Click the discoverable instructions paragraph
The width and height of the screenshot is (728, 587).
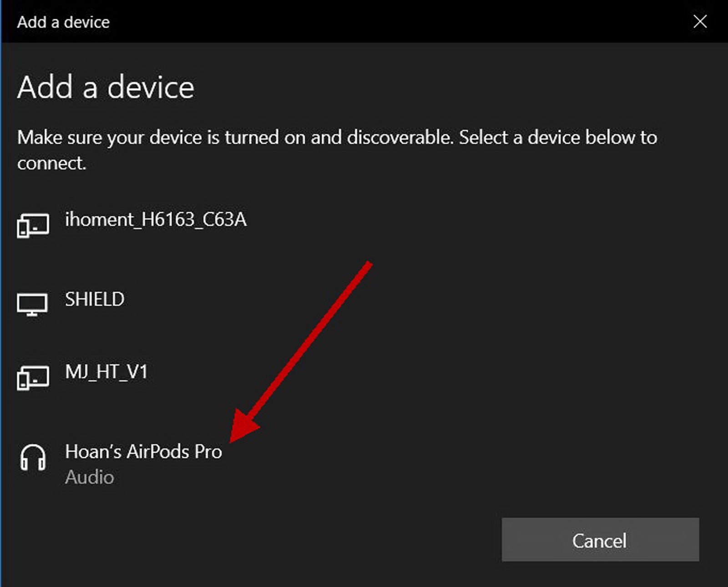click(337, 150)
